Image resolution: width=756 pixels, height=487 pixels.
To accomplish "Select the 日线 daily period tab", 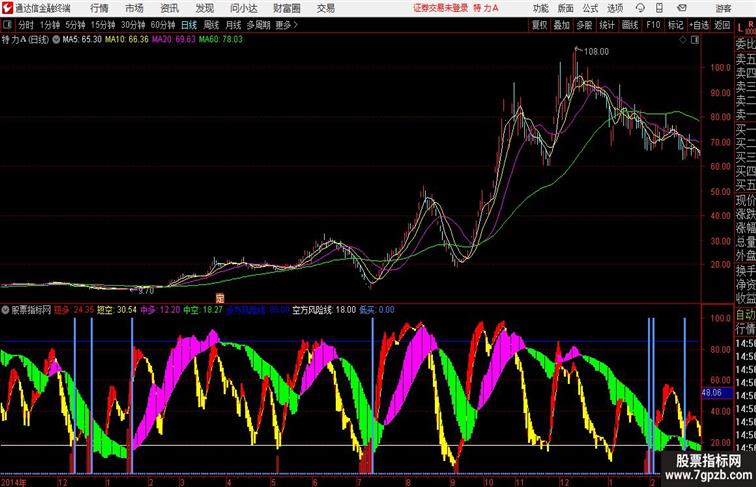I will [x=189, y=25].
